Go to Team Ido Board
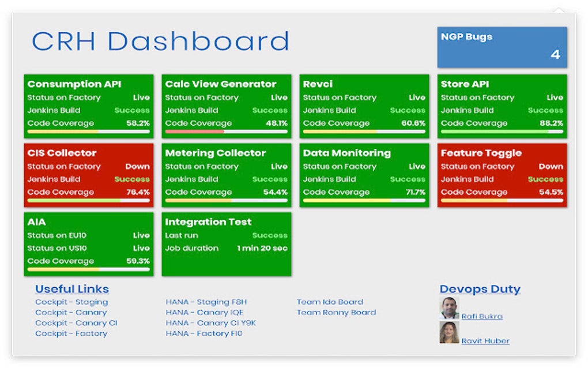This screenshot has width=588, height=368. 330,302
